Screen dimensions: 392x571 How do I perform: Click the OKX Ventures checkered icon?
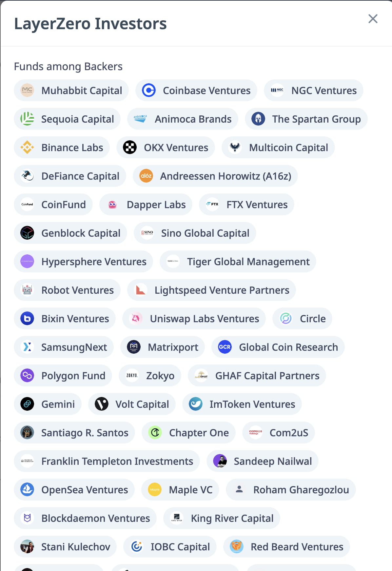point(129,148)
